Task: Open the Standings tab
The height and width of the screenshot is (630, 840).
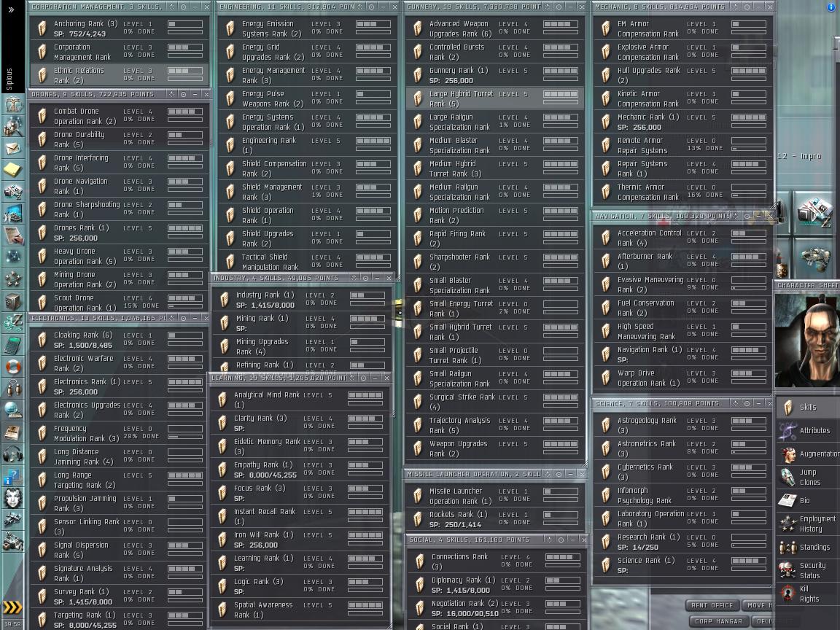Action: coord(808,548)
